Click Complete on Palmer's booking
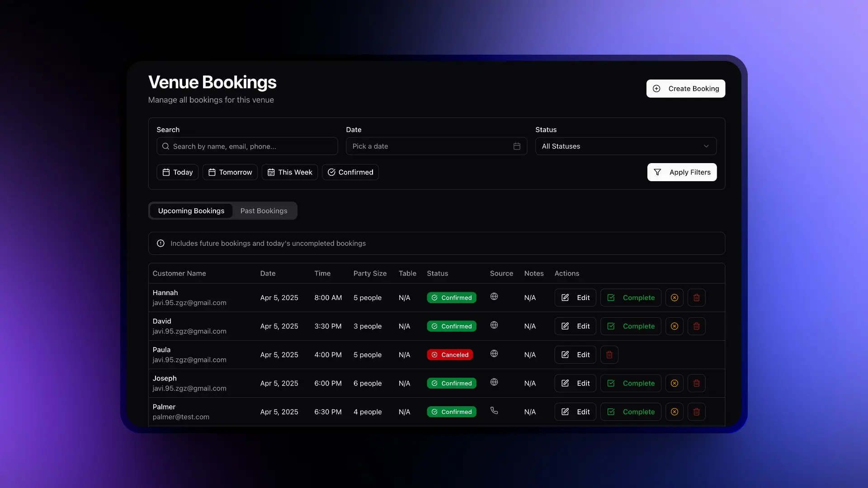Screen dimensions: 868x488 click(630, 412)
